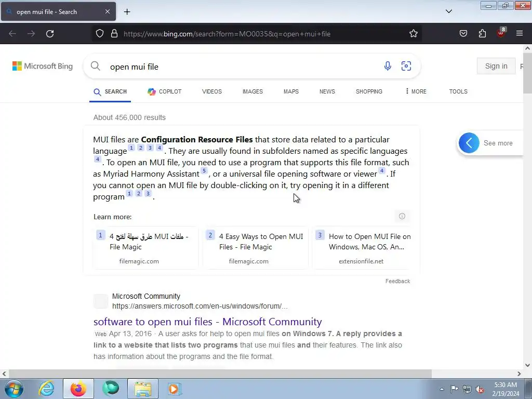Show hidden tray icons arrow
This screenshot has width=532, height=399.
[x=442, y=389]
